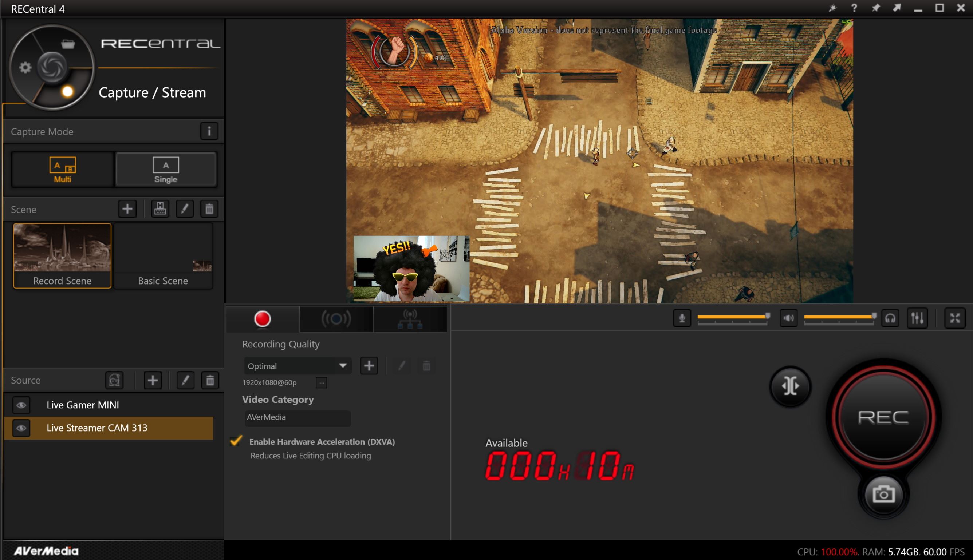The height and width of the screenshot is (560, 973).
Task: Disable Hardware Acceleration (DXVA) checkbox
Action: pos(236,440)
